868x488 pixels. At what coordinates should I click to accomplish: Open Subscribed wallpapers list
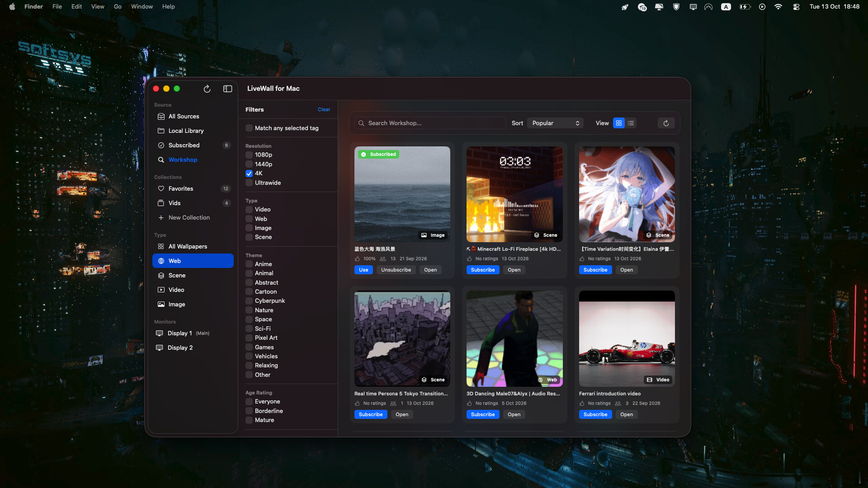click(193, 145)
